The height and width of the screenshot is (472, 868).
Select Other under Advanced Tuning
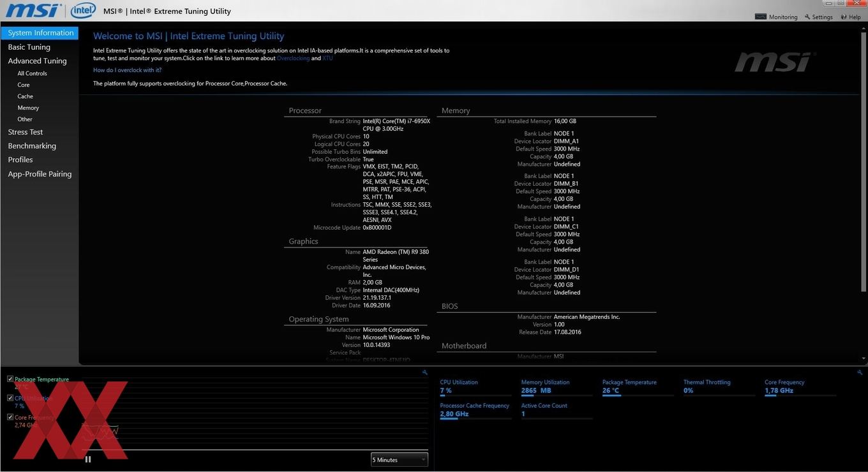(x=25, y=119)
